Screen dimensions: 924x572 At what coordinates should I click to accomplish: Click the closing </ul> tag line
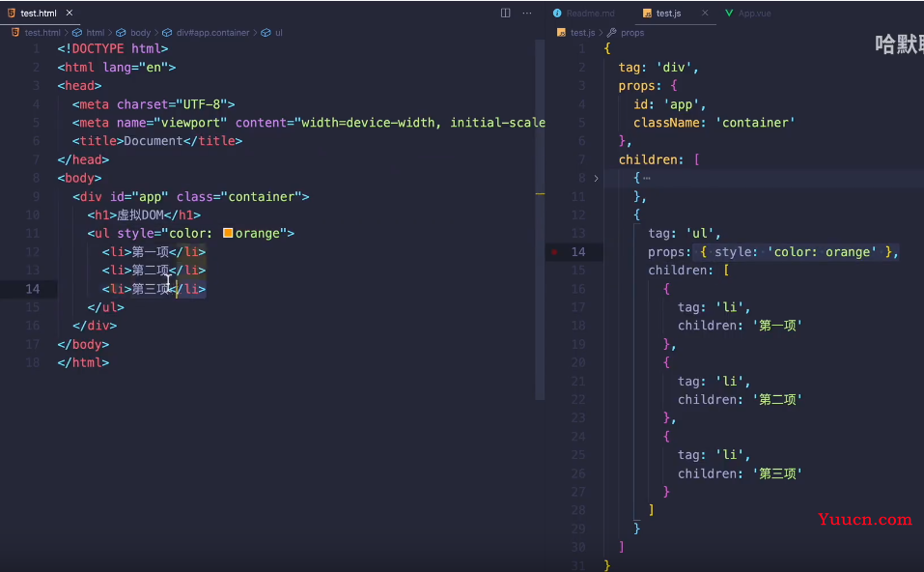pyautogui.click(x=105, y=307)
